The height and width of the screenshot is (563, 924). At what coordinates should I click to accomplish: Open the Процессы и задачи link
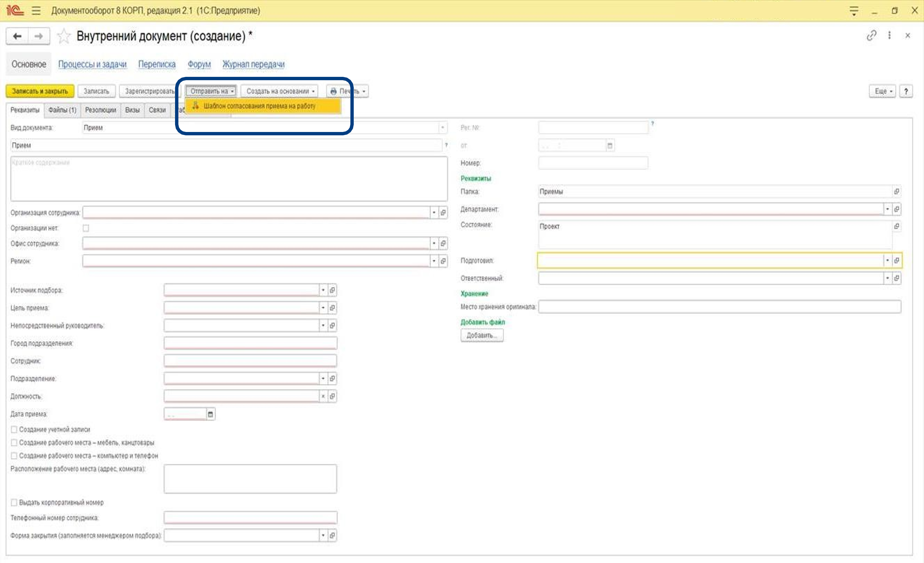92,64
